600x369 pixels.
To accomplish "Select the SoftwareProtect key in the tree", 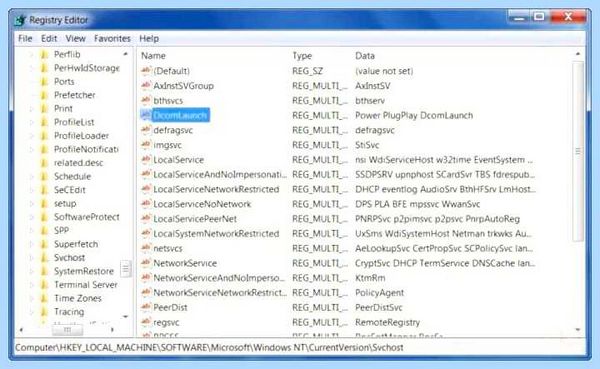I will (x=86, y=217).
